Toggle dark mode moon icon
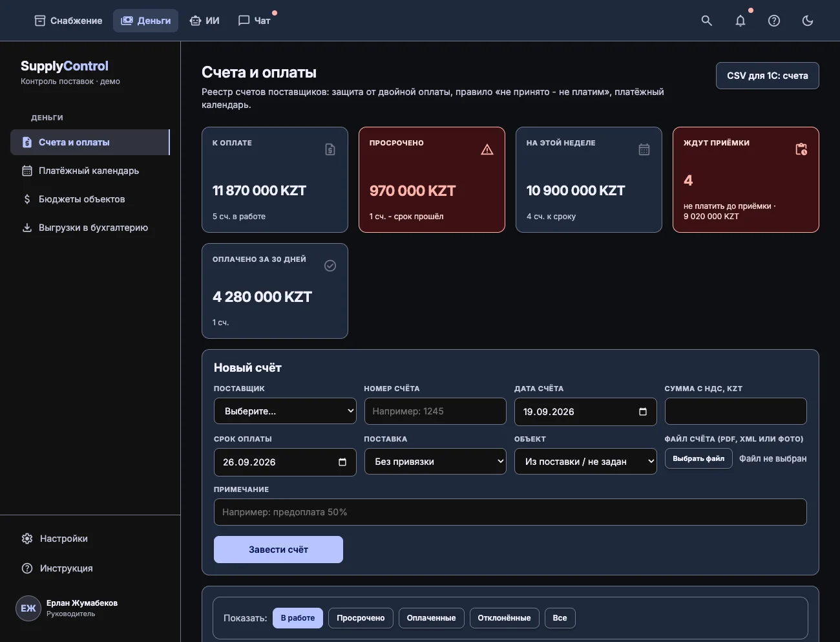The width and height of the screenshot is (840, 642). pos(808,21)
